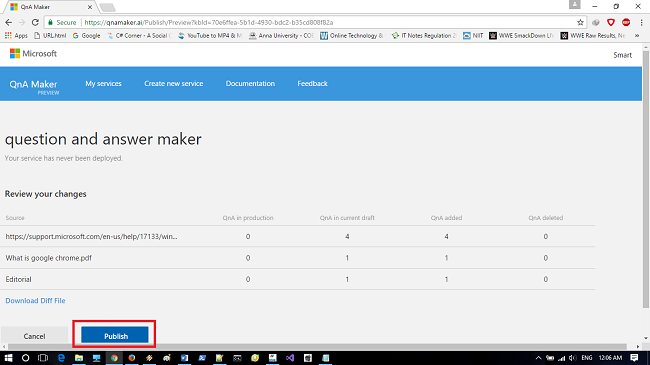The width and height of the screenshot is (650, 365).
Task: Switch to Firefox on the taskbar
Action: coord(132,358)
